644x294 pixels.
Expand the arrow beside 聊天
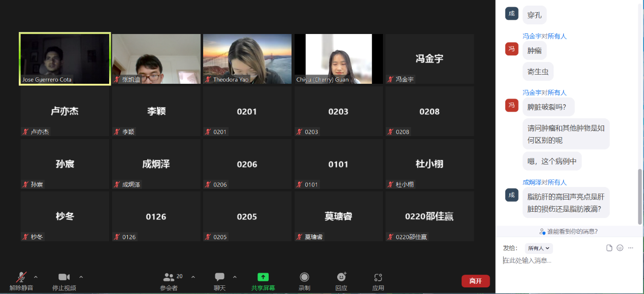[x=235, y=277]
